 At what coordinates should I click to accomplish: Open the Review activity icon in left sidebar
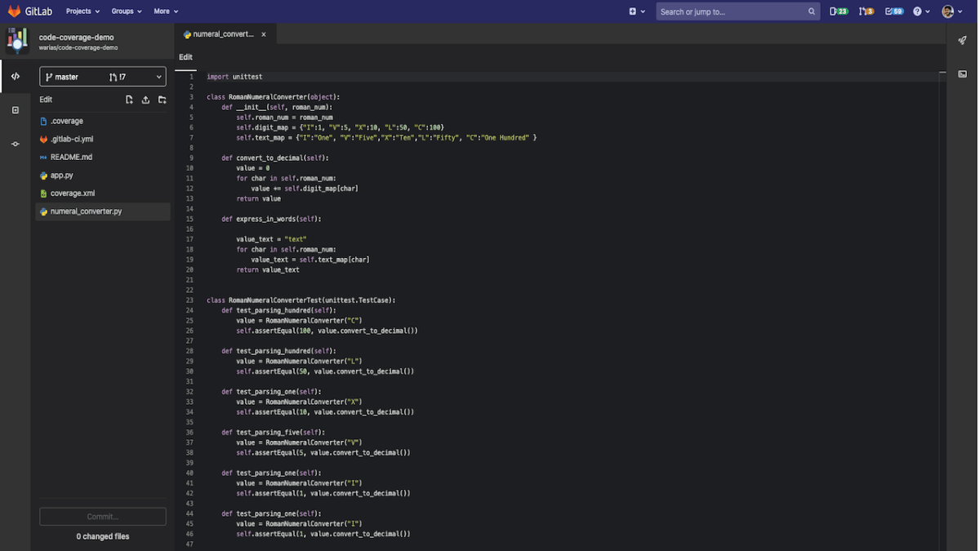pyautogui.click(x=16, y=110)
